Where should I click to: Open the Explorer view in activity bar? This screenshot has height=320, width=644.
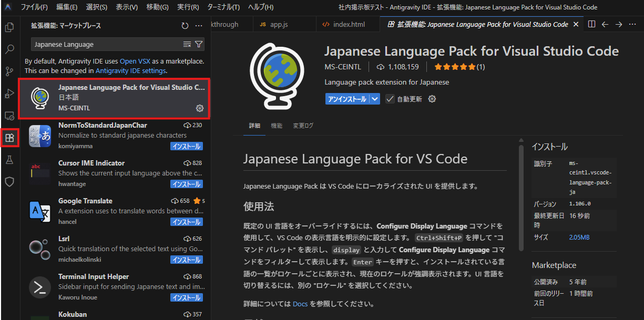coord(9,27)
